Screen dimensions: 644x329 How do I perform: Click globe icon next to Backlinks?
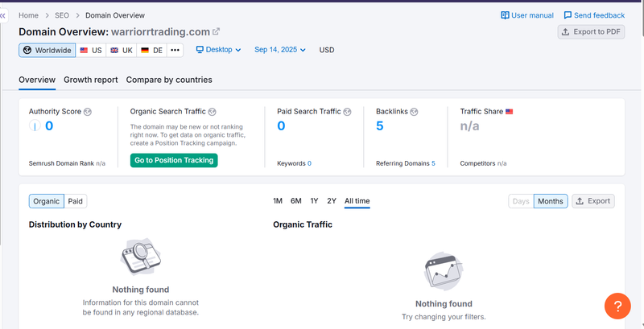point(414,112)
